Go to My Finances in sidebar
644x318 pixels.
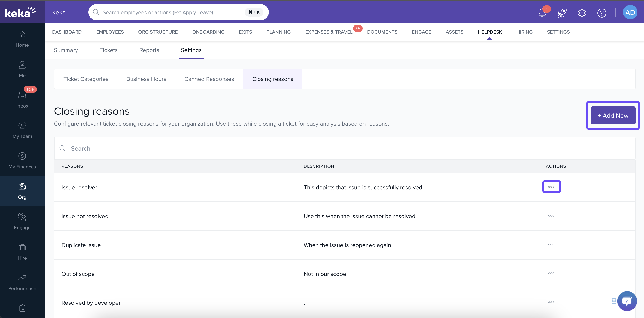coord(22,160)
